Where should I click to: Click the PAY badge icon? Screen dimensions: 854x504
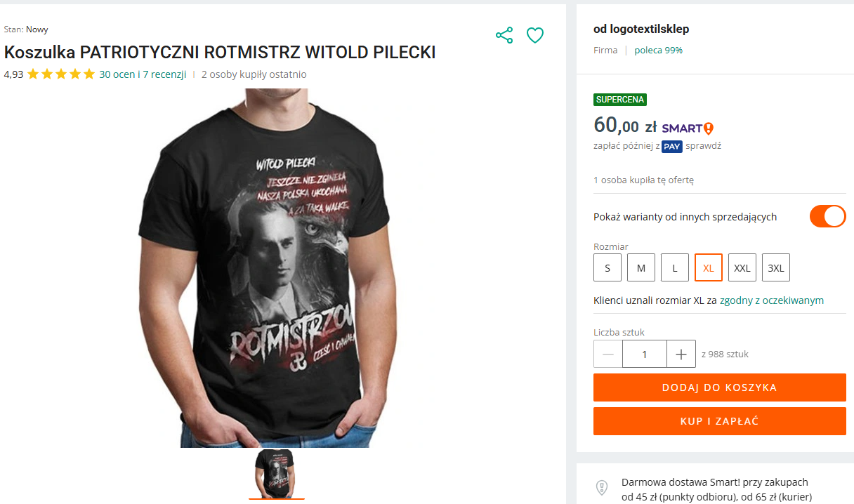[672, 146]
